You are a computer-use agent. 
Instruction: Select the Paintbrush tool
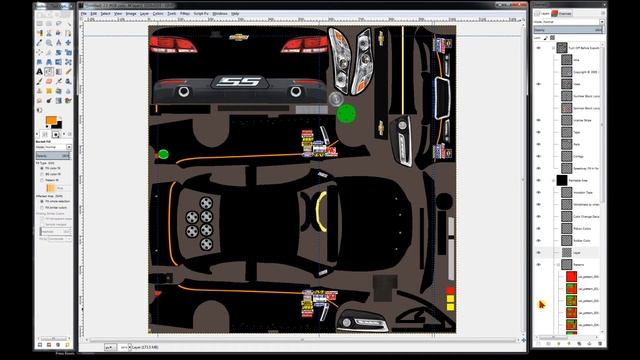(39, 81)
